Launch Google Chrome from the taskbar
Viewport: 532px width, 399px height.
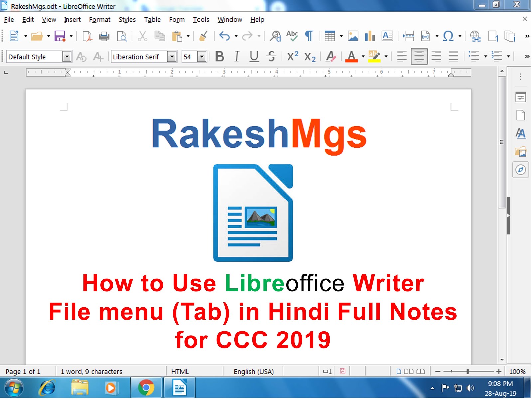point(146,387)
